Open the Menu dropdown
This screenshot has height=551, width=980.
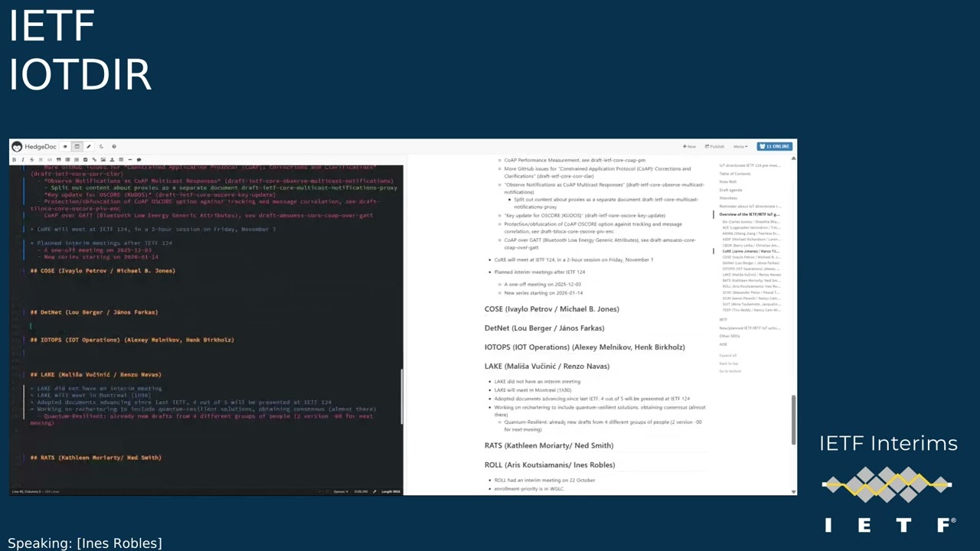pos(740,146)
